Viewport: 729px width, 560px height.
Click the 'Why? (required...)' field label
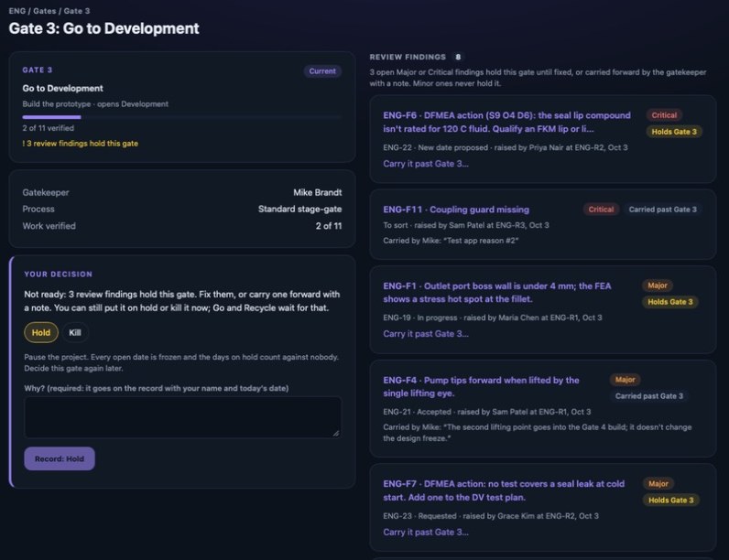(x=157, y=388)
